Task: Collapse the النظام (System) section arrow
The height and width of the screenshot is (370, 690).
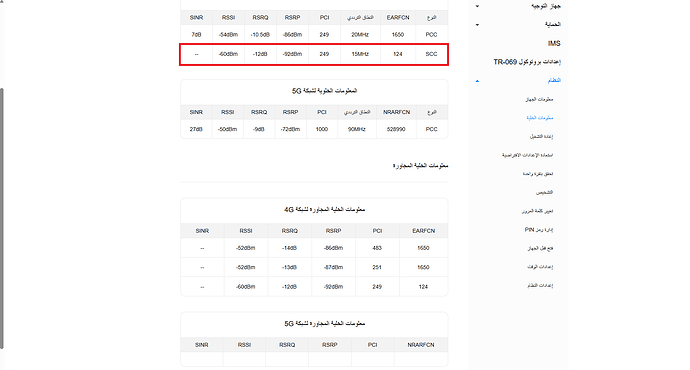Action: (x=477, y=81)
